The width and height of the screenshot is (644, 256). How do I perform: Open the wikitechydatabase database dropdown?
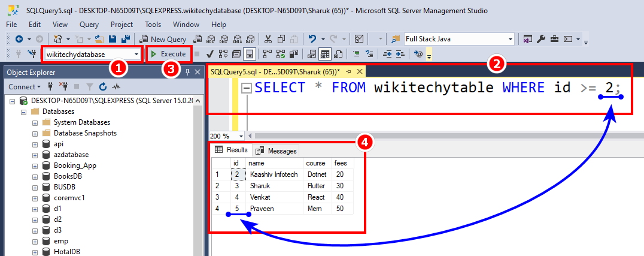coord(138,55)
